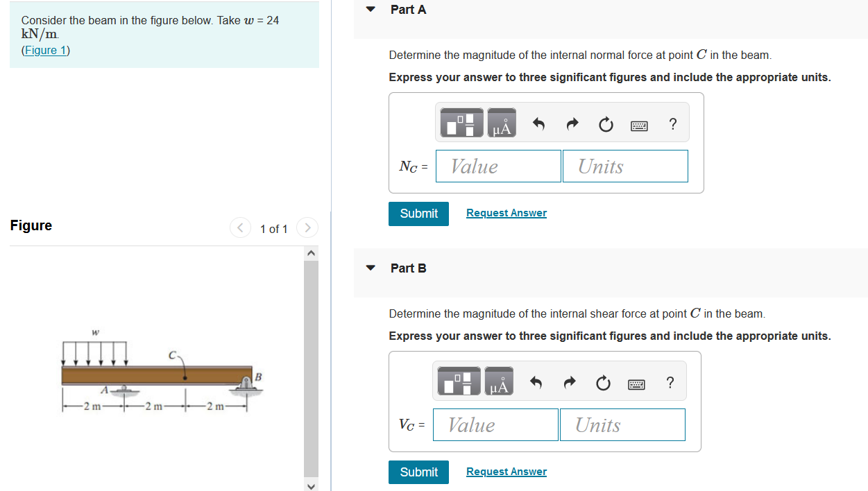
Task: Click the 'Part A' heading text
Action: click(409, 10)
